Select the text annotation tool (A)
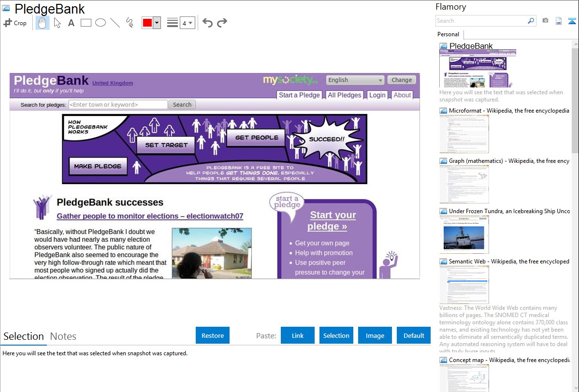Viewport: 579px width, 392px height. [71, 23]
